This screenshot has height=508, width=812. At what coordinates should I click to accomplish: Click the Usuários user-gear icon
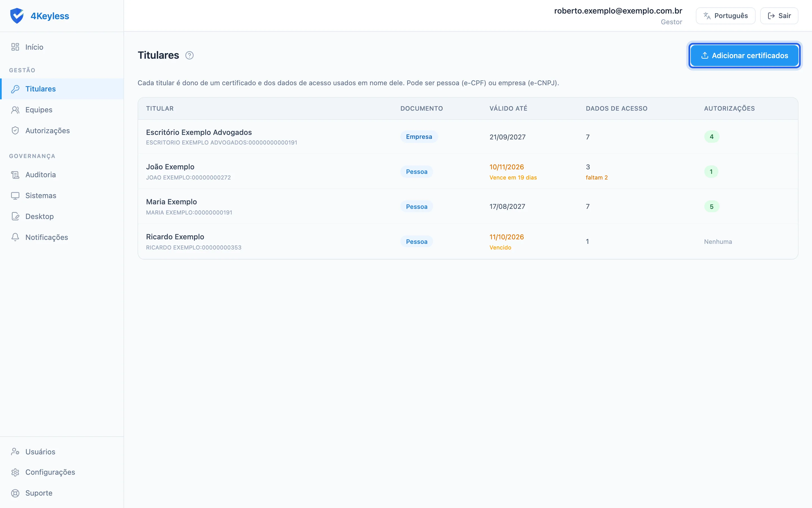click(15, 452)
